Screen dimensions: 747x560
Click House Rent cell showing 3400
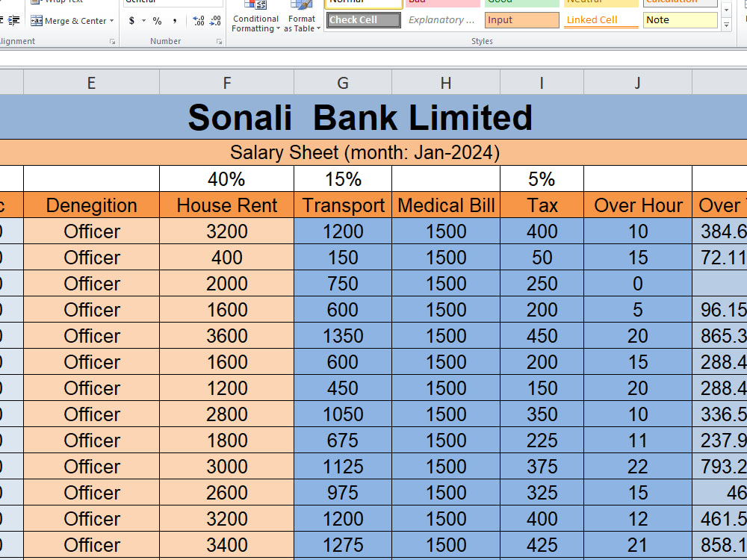[227, 545]
